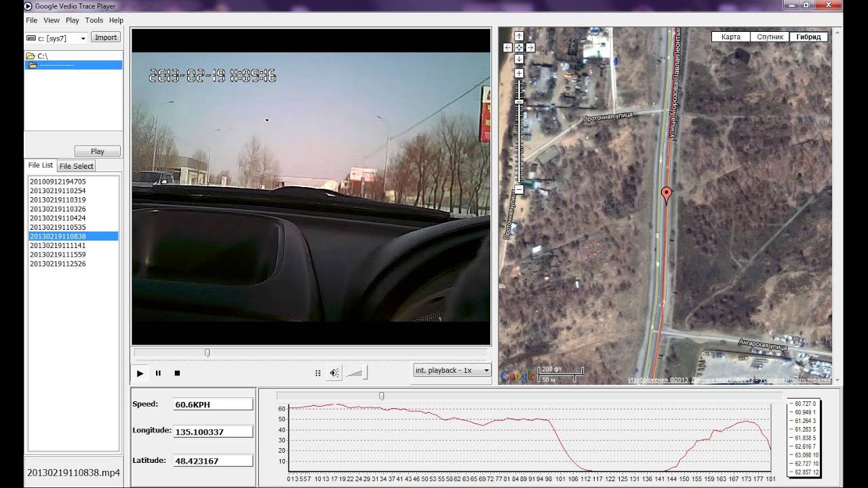
Task: Click the red location marker on the map
Action: click(x=667, y=195)
